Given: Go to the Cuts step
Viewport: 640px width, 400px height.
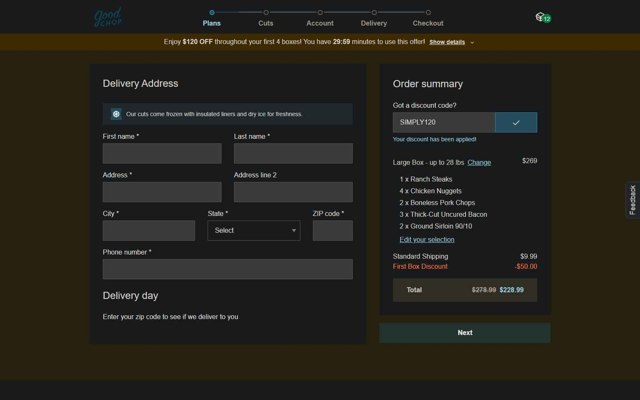Looking at the screenshot, I should 266,18.
